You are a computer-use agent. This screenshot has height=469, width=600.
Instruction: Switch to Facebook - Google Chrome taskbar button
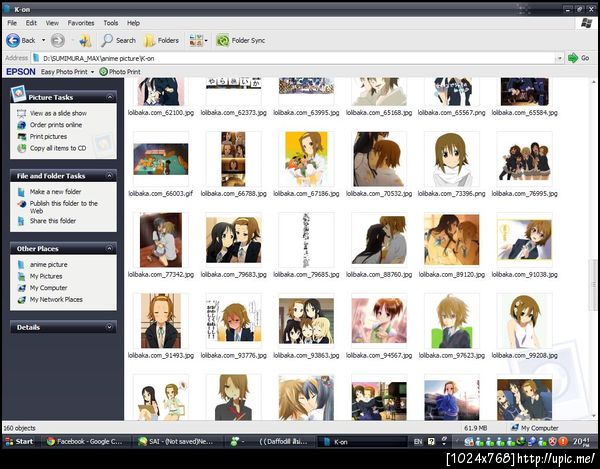click(x=85, y=441)
